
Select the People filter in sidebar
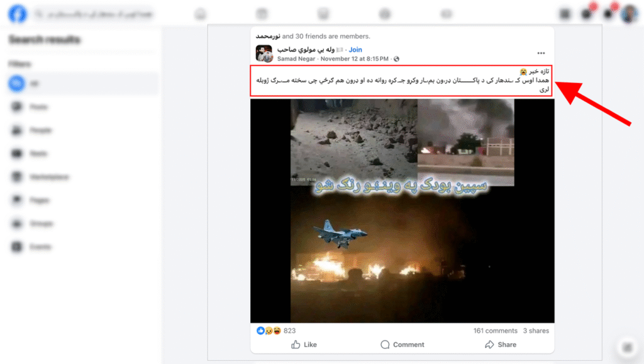click(x=83, y=130)
